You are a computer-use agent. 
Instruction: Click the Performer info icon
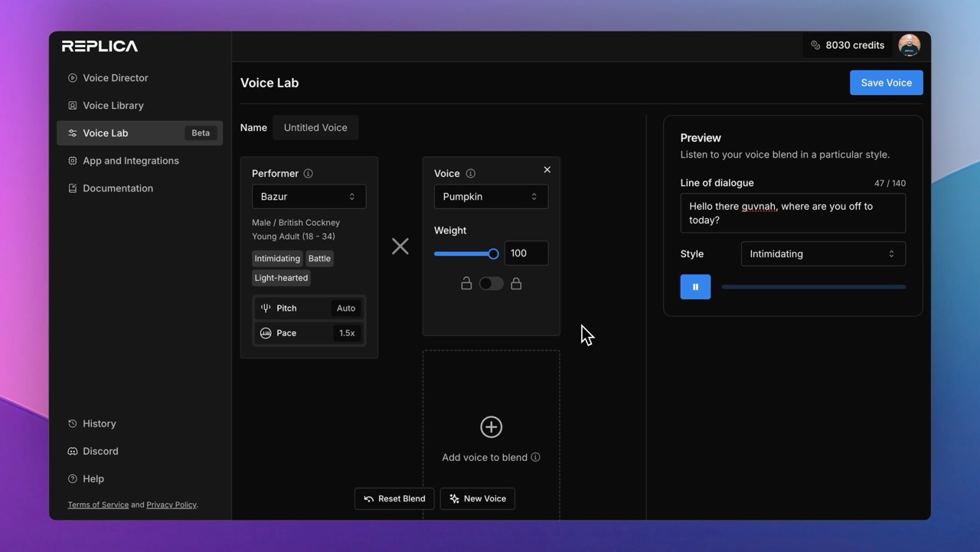pos(308,174)
